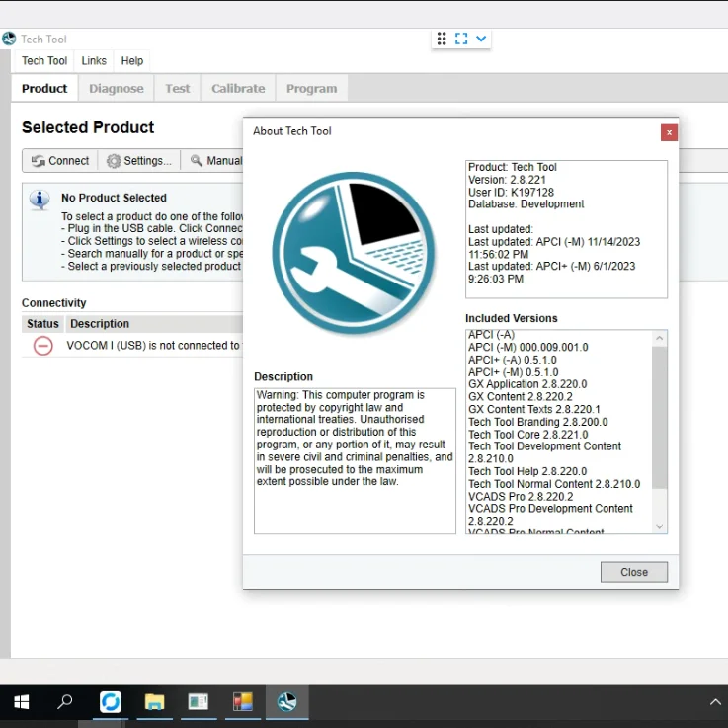Select 'GX Application 2.8.220.0' entry
Viewport: 728px width, 728px height.
(x=527, y=384)
